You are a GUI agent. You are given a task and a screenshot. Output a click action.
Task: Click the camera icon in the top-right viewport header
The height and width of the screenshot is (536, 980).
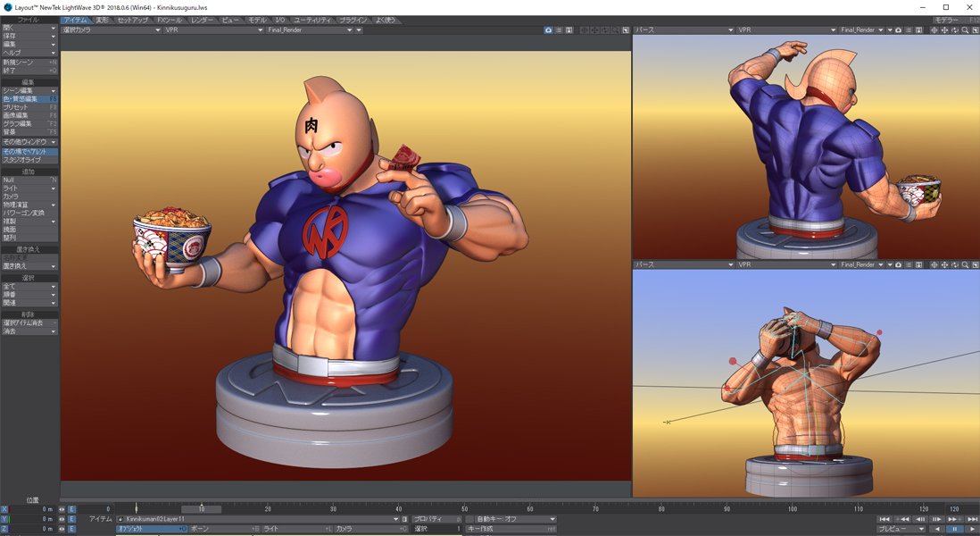[x=898, y=30]
